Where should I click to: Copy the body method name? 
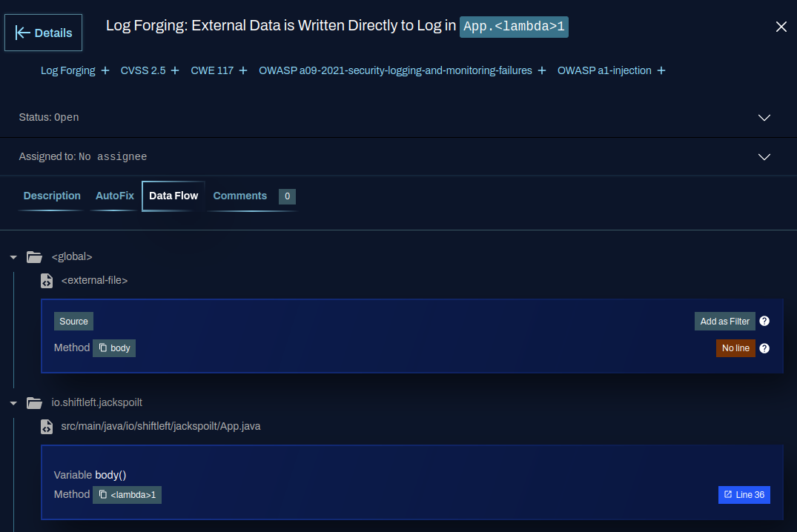pyautogui.click(x=104, y=348)
